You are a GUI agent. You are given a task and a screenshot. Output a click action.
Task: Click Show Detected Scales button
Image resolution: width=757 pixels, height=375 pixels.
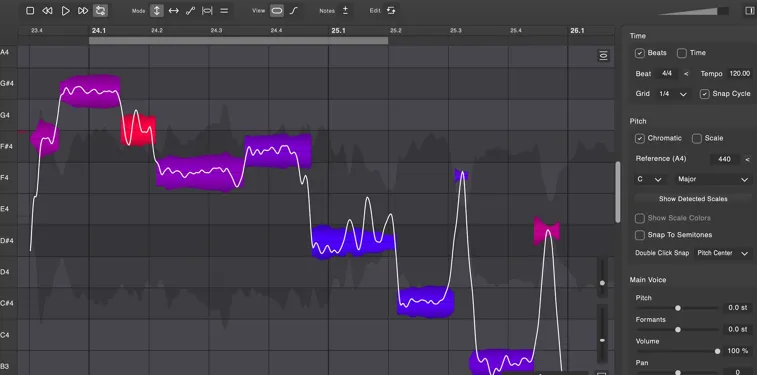tap(693, 199)
